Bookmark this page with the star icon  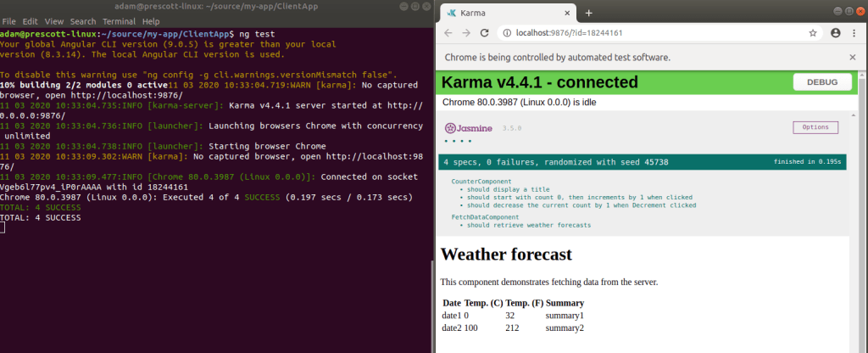pos(813,33)
